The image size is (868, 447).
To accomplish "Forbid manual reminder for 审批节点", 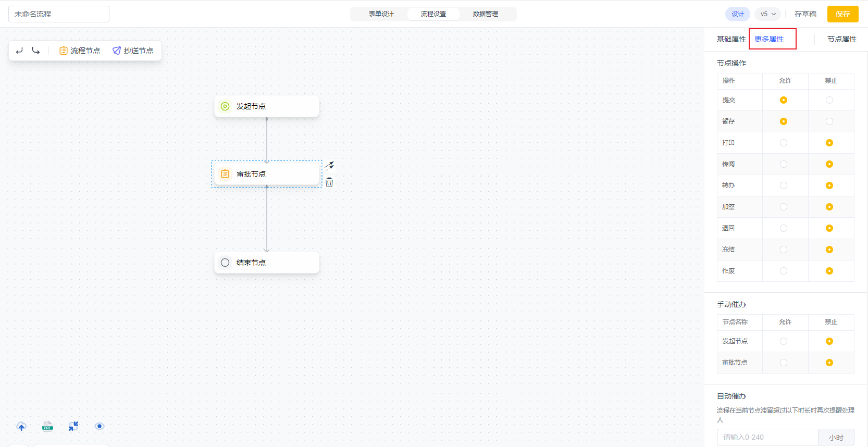I will [829, 363].
